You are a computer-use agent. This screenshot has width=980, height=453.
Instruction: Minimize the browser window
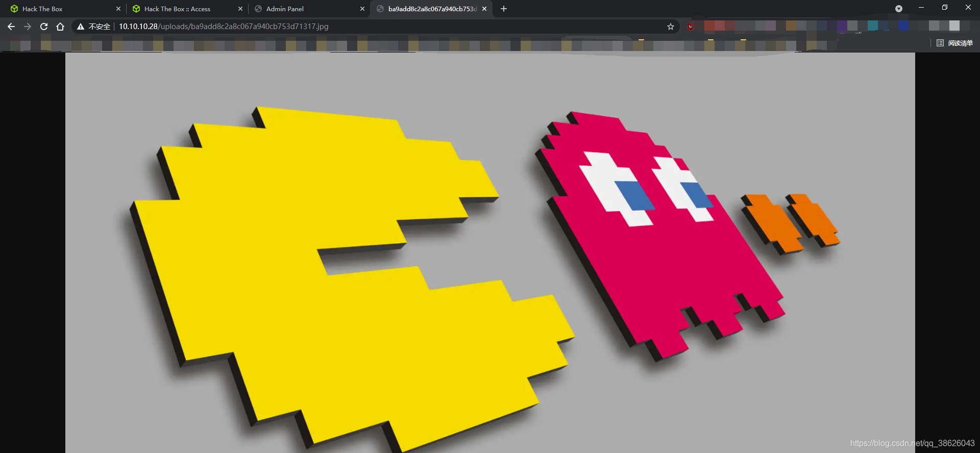click(921, 8)
